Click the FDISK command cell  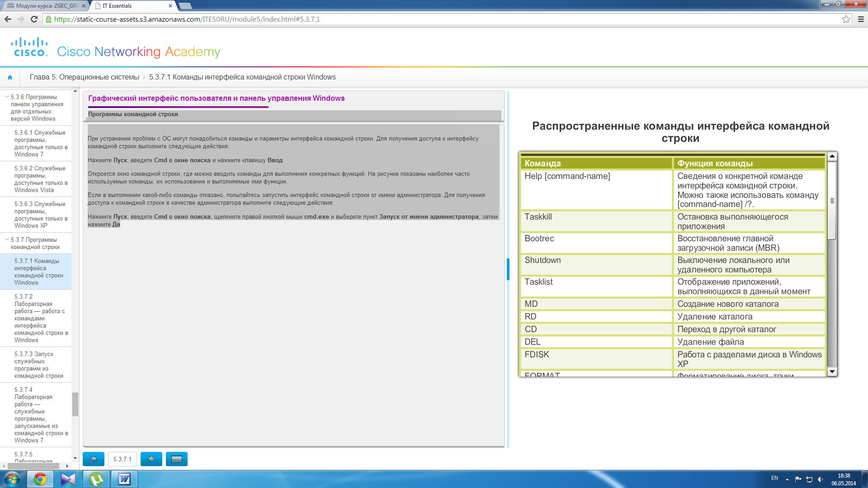[x=596, y=359]
